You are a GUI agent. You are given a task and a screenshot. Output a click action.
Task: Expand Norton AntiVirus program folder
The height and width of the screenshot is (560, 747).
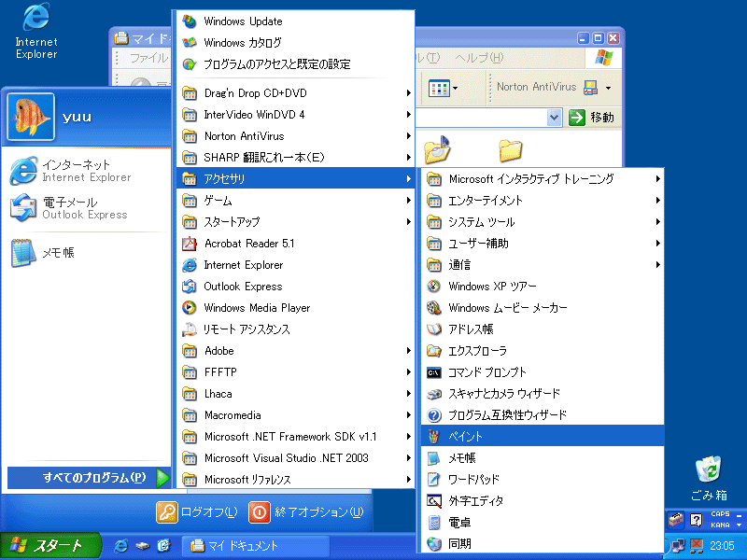coord(295,135)
